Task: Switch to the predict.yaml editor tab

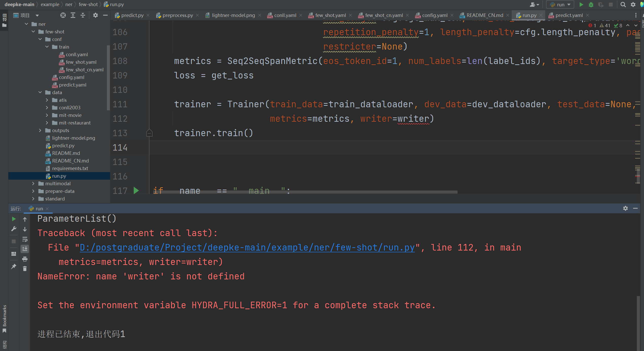Action: [569, 15]
